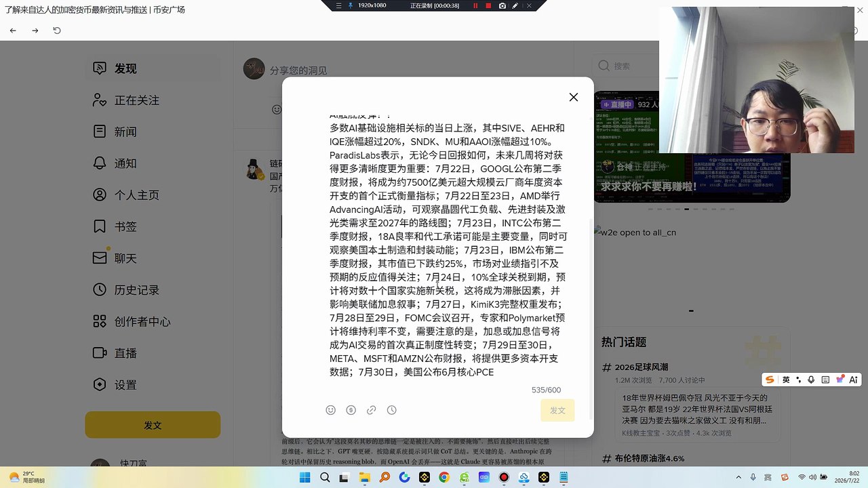Open the taskbar microphone tray icon
The width and height of the screenshot is (868, 488).
pyautogui.click(x=753, y=477)
